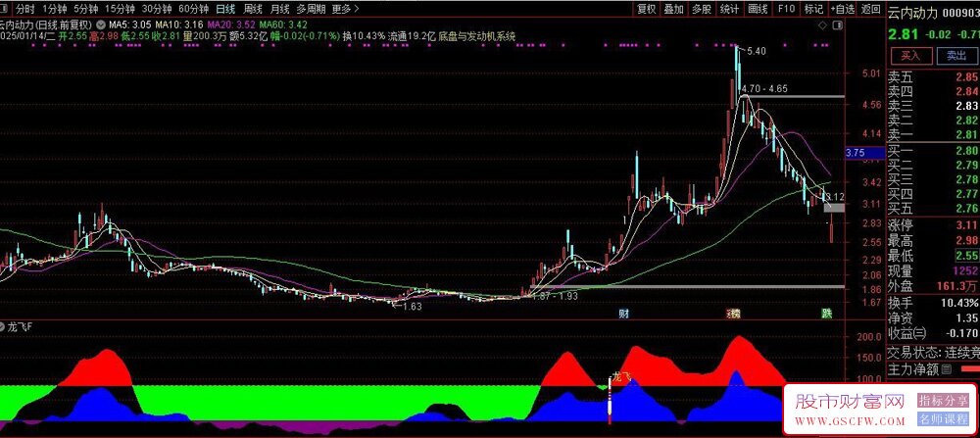
Task: Click the 云内动力 stock name header
Action: 912,13
